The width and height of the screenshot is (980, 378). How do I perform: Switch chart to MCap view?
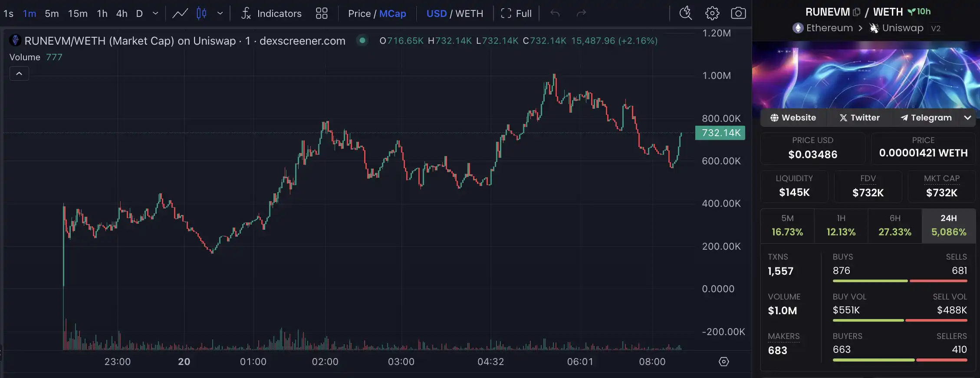click(x=392, y=13)
